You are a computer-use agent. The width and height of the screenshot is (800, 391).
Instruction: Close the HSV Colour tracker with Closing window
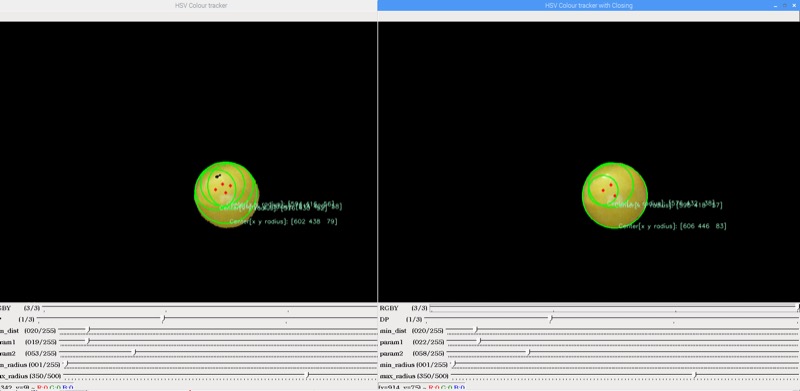point(794,6)
